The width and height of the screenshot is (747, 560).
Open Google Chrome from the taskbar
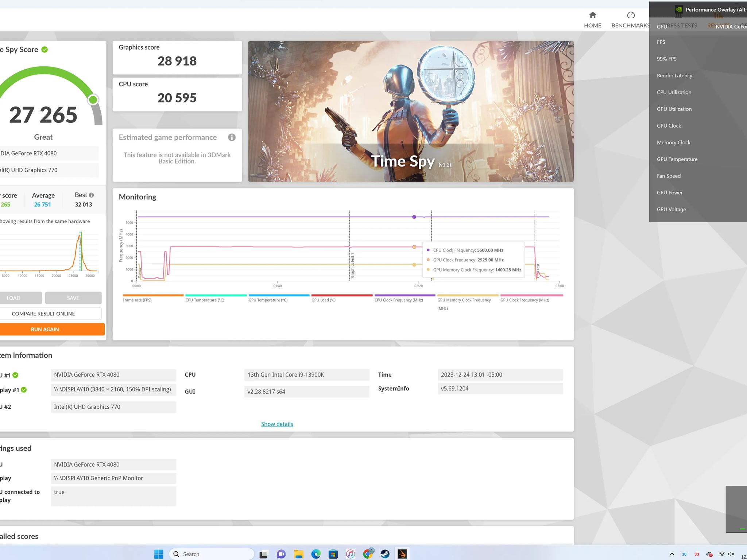(368, 554)
